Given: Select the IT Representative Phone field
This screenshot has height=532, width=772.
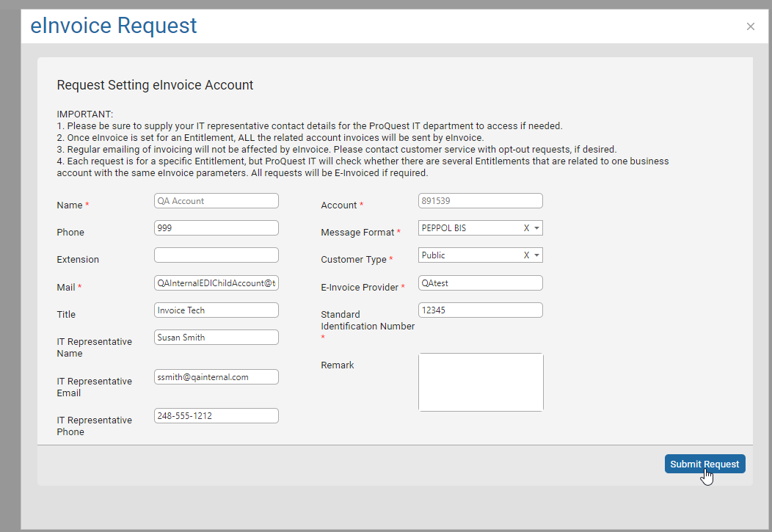Looking at the screenshot, I should 216,415.
